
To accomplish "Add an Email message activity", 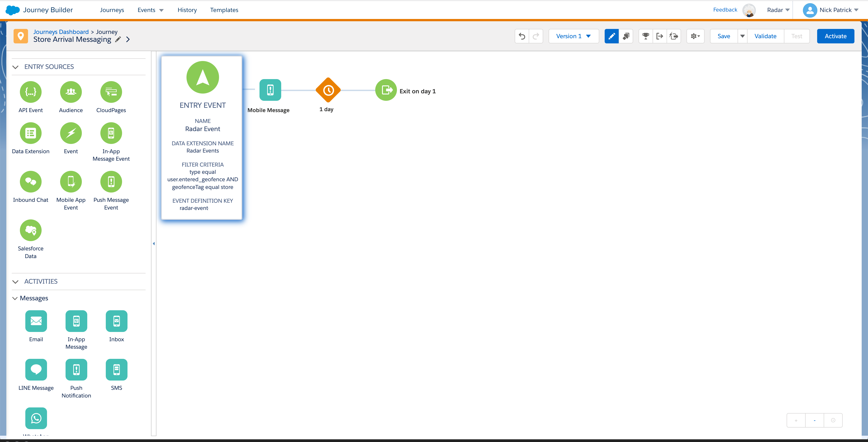I will click(x=36, y=321).
